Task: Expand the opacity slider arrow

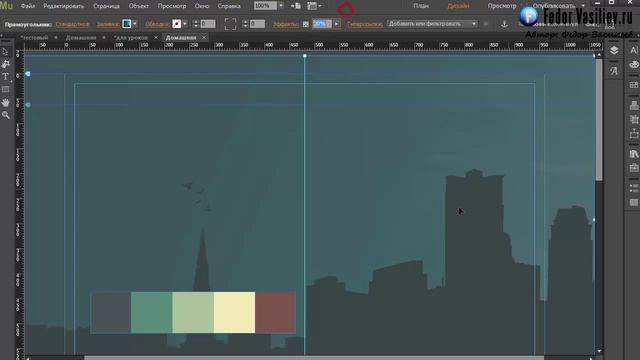Action: pyautogui.click(x=336, y=24)
